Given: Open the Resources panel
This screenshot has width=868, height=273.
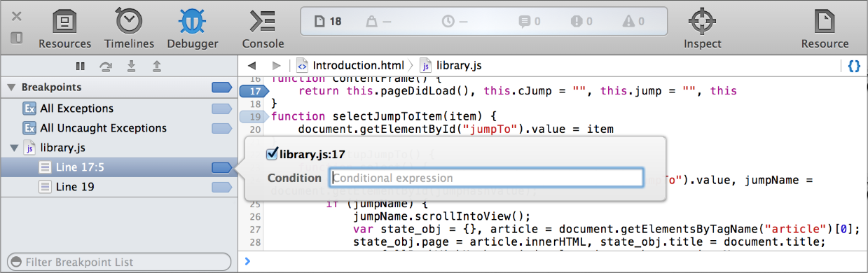Looking at the screenshot, I should click(x=64, y=29).
